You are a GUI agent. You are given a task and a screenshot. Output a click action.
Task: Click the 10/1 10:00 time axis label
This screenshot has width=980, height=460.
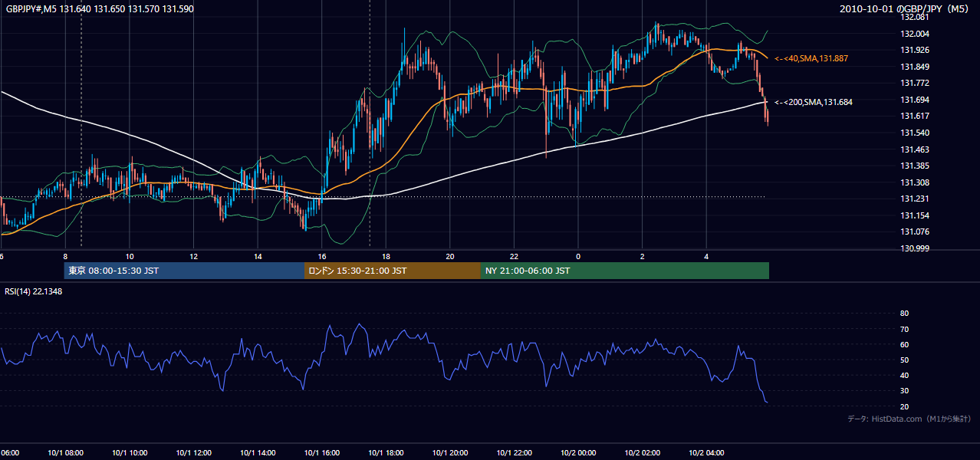pos(130,452)
